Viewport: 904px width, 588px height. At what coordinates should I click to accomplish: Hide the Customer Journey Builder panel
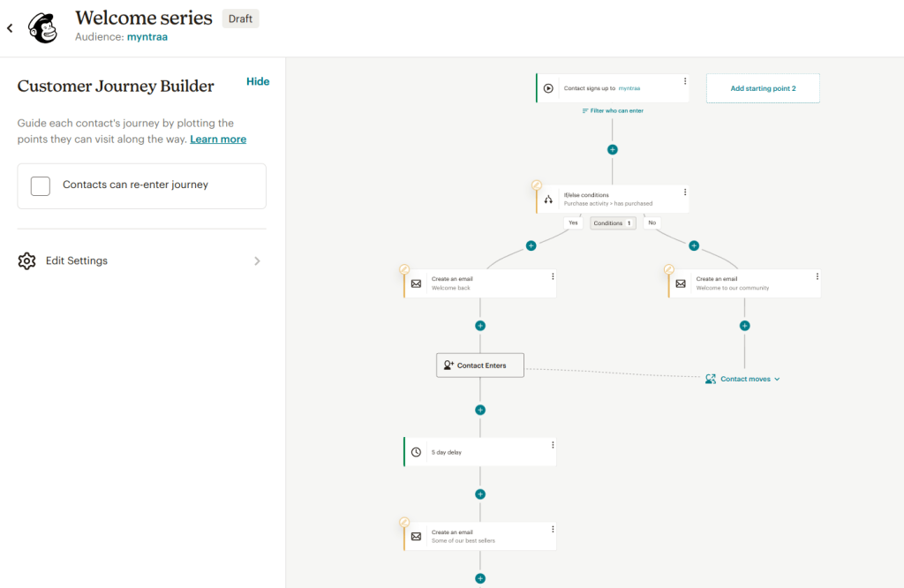point(258,81)
